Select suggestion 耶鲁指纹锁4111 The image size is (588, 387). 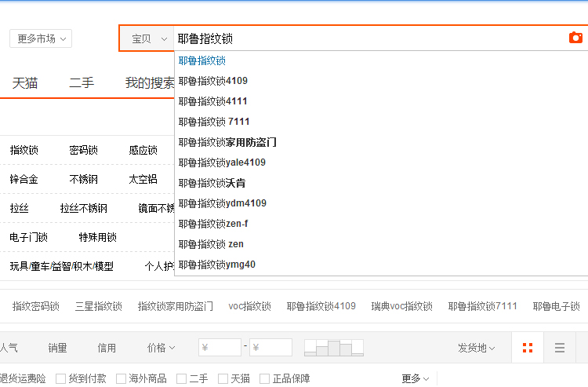point(381,101)
